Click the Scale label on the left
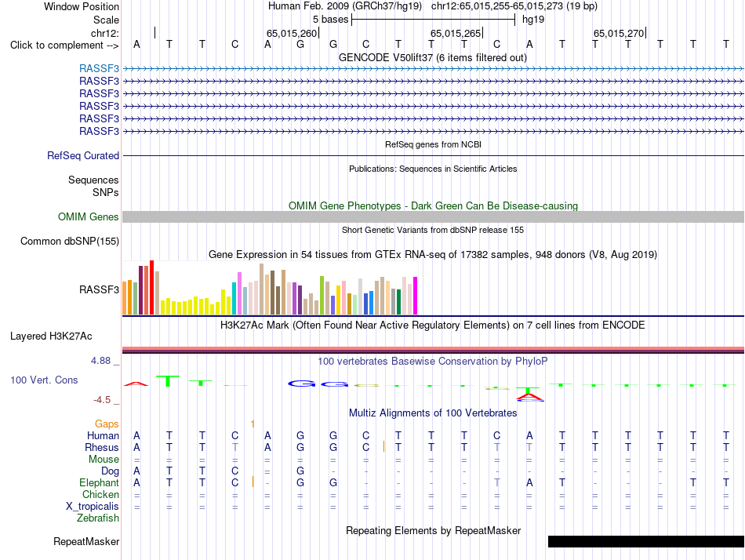Image resolution: width=745 pixels, height=560 pixels. (106, 20)
